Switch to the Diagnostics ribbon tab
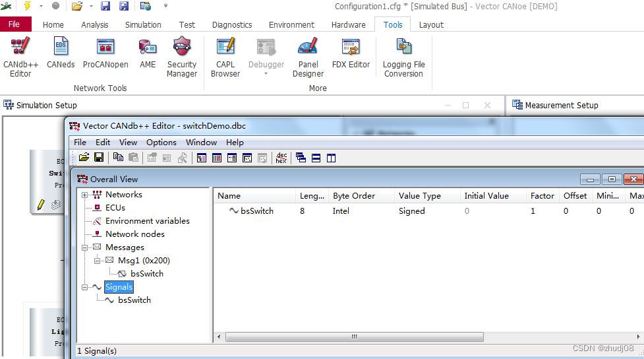Screen dimensions: 644x359 (232, 24)
